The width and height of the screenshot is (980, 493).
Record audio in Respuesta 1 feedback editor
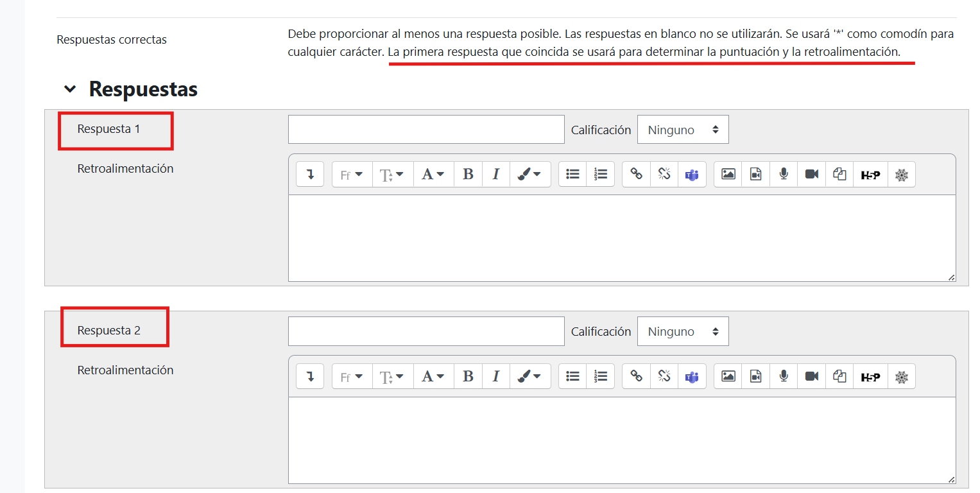click(783, 175)
